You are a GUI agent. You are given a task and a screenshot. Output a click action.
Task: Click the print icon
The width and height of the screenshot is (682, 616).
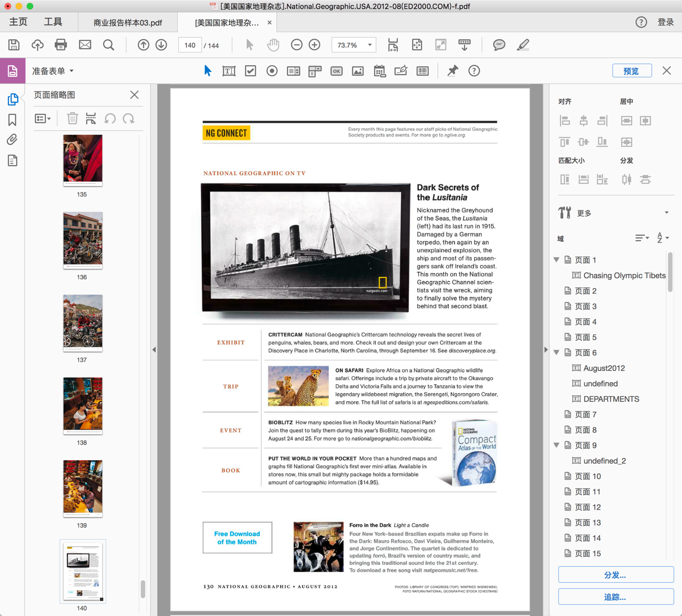tap(61, 45)
